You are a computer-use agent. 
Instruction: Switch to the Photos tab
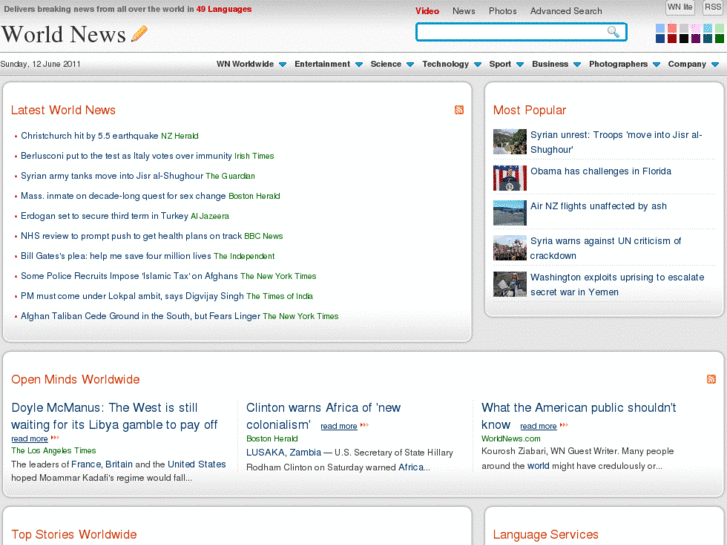pyautogui.click(x=502, y=11)
